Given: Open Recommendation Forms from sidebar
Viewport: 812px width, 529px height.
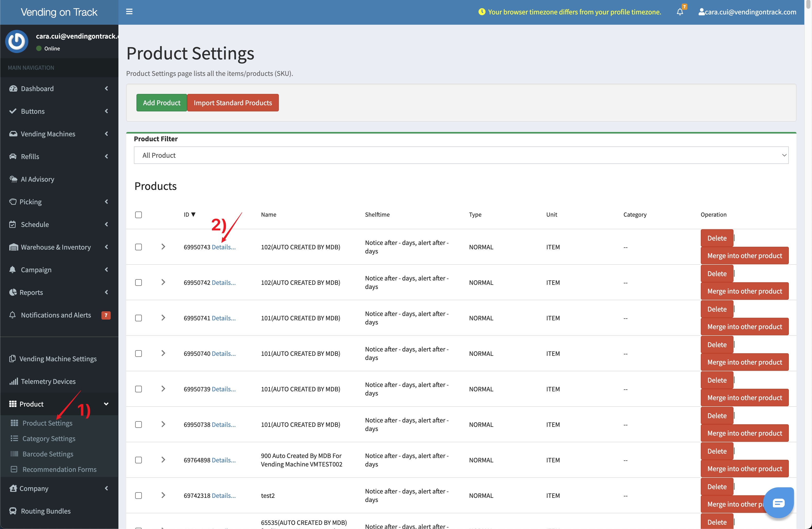Looking at the screenshot, I should tap(59, 469).
